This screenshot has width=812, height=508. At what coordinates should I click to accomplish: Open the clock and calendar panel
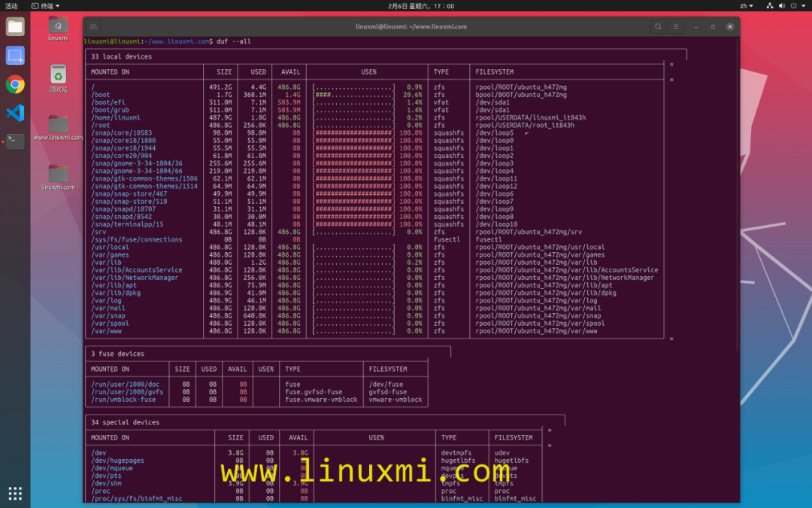pyautogui.click(x=421, y=6)
